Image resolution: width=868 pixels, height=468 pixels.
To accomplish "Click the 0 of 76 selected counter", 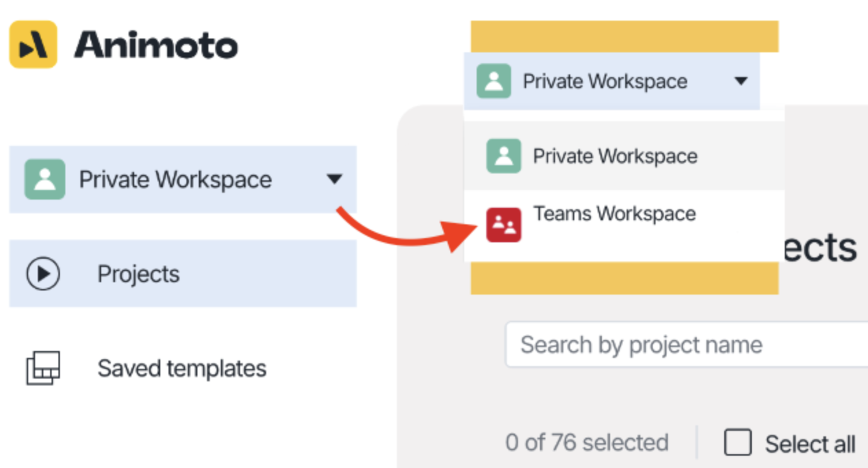I will click(x=587, y=443).
